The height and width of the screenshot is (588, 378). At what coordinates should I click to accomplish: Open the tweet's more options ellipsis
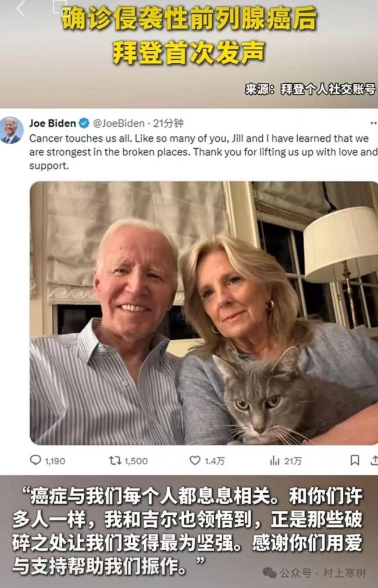coord(373,123)
